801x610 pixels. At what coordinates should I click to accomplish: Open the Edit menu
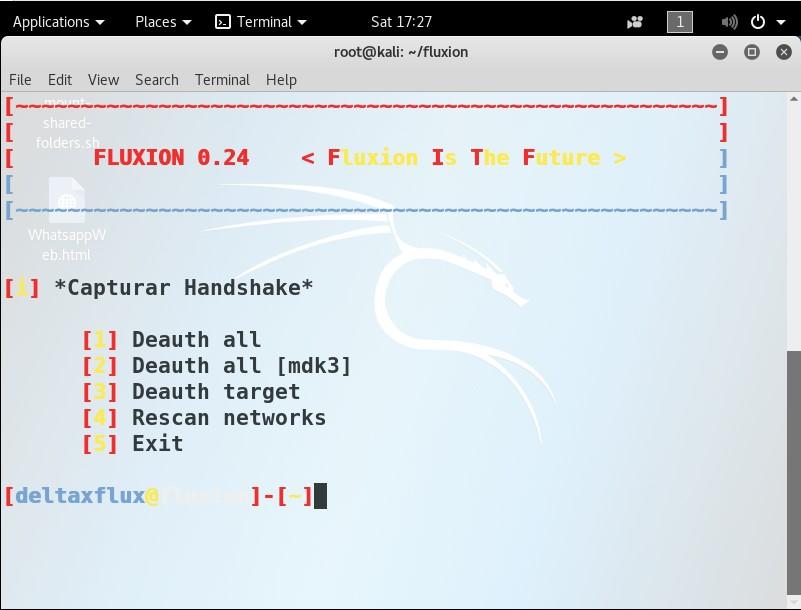coord(60,80)
